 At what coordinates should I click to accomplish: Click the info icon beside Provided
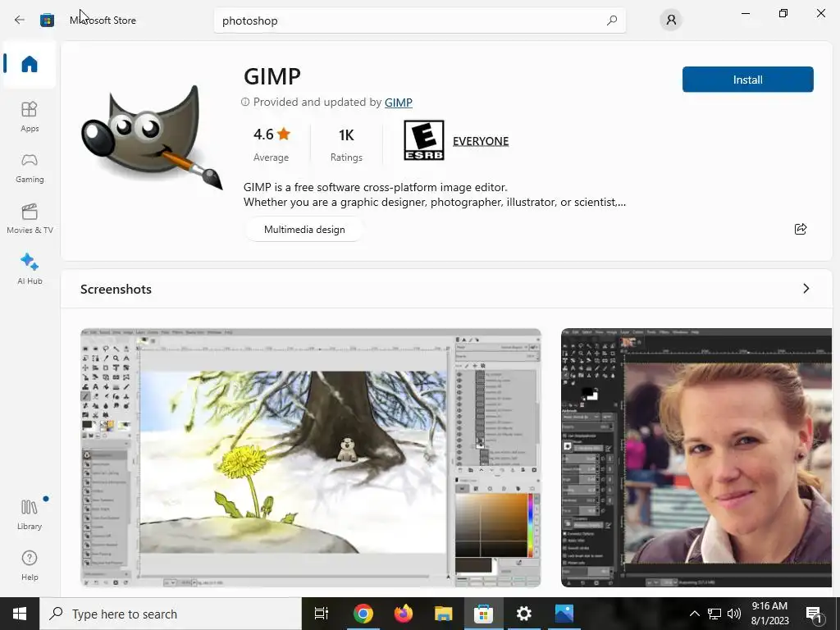coord(245,102)
